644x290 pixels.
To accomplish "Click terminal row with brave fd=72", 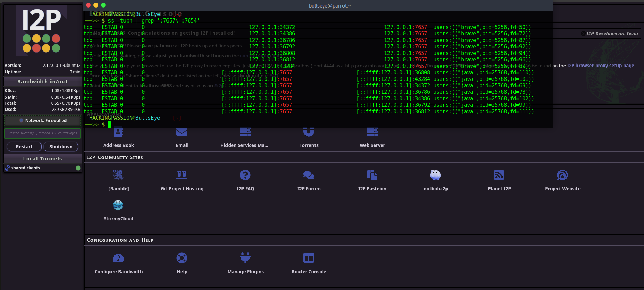I will (307, 34).
